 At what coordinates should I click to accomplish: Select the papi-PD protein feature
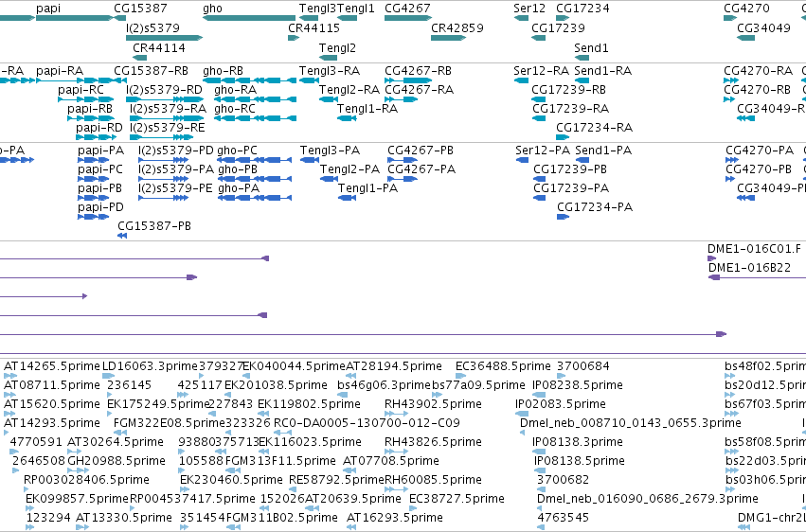(x=93, y=217)
